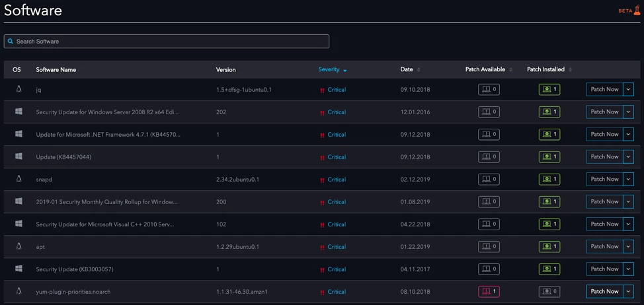Open red patch available badge for yum-plugin-priorities
644x305 pixels.
(x=489, y=292)
